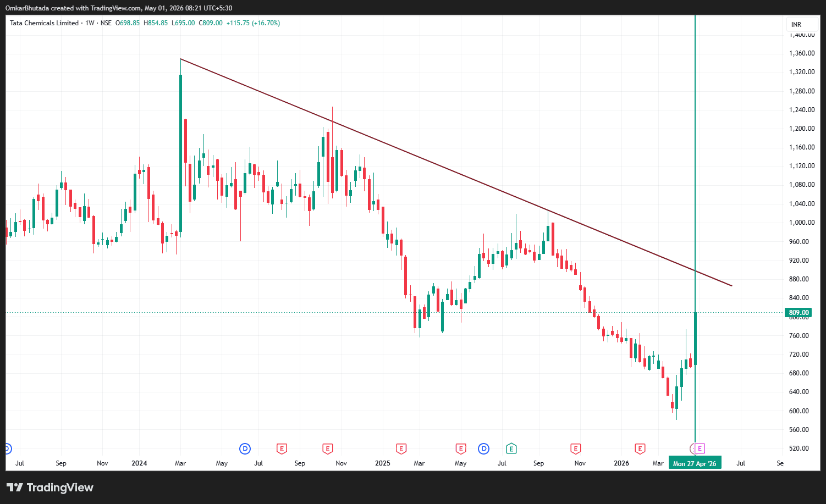The height and width of the screenshot is (504, 826).
Task: Click the brown descending trendline
Action: pyautogui.click(x=456, y=173)
